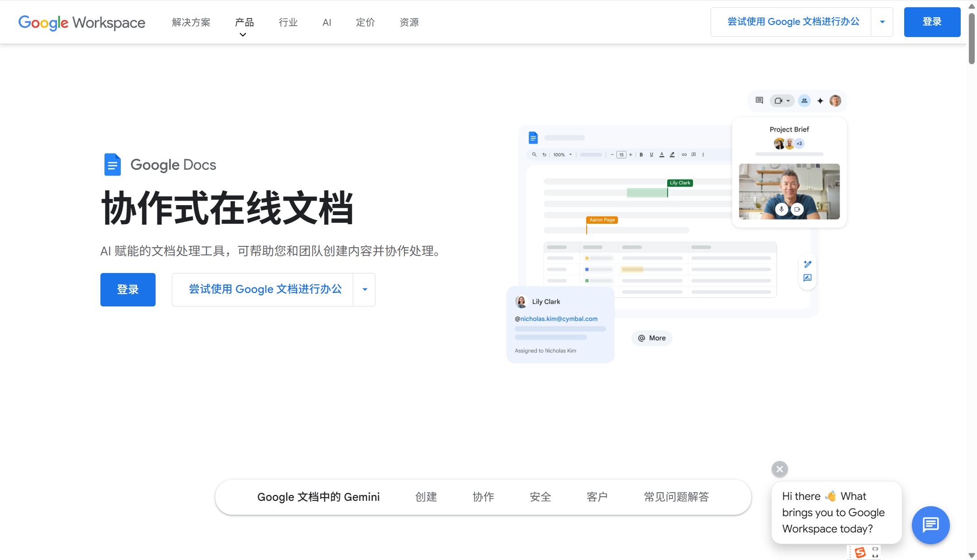This screenshot has width=977, height=560.
Task: Dismiss the chat bubble with the X
Action: point(779,469)
